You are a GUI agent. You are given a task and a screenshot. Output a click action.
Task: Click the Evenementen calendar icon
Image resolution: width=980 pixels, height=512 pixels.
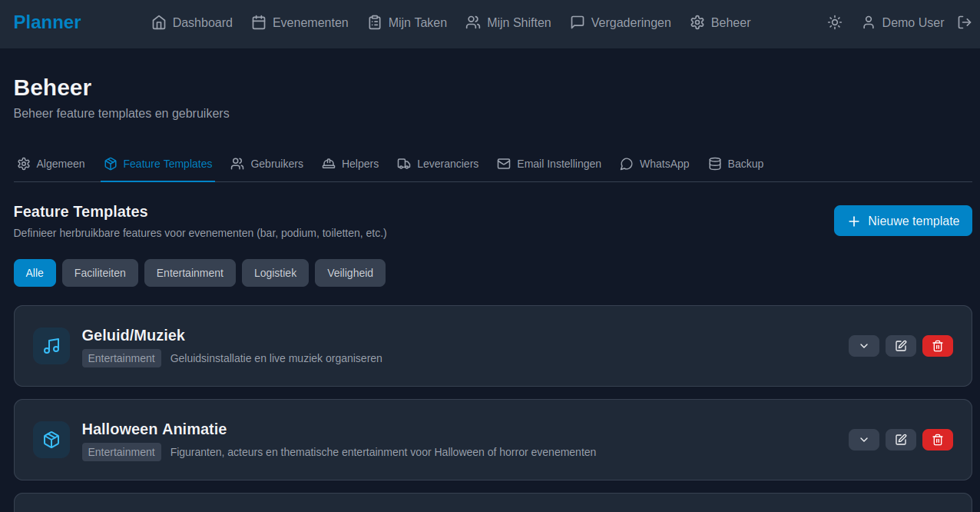pyautogui.click(x=259, y=23)
